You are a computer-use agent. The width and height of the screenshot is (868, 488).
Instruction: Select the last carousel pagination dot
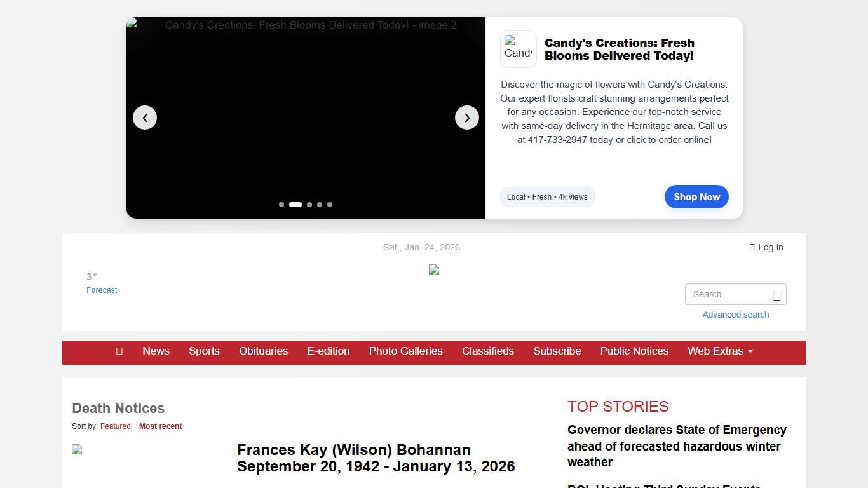point(330,205)
